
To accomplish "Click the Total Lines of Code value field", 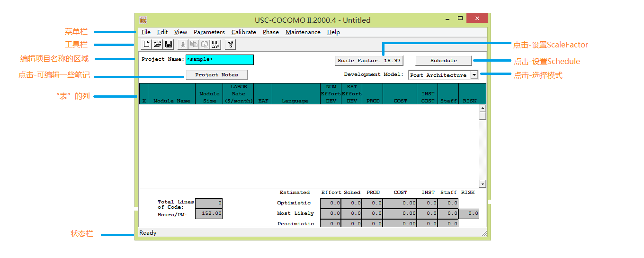I will pyautogui.click(x=209, y=203).
